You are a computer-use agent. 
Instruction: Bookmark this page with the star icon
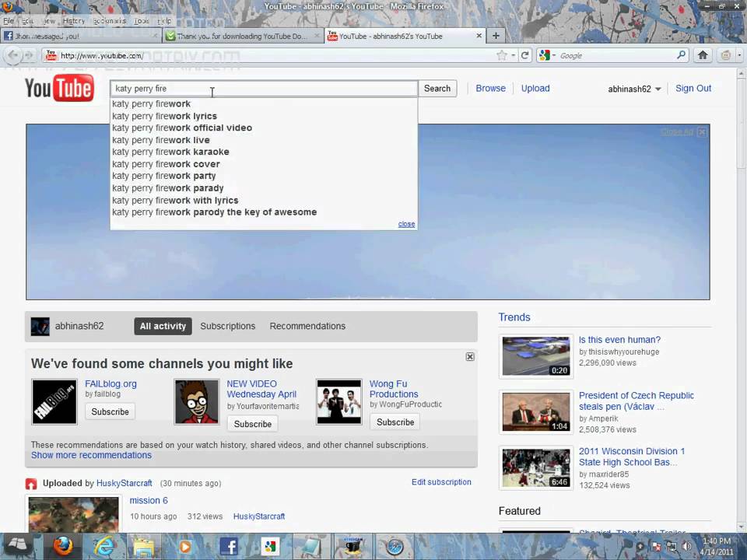click(501, 55)
